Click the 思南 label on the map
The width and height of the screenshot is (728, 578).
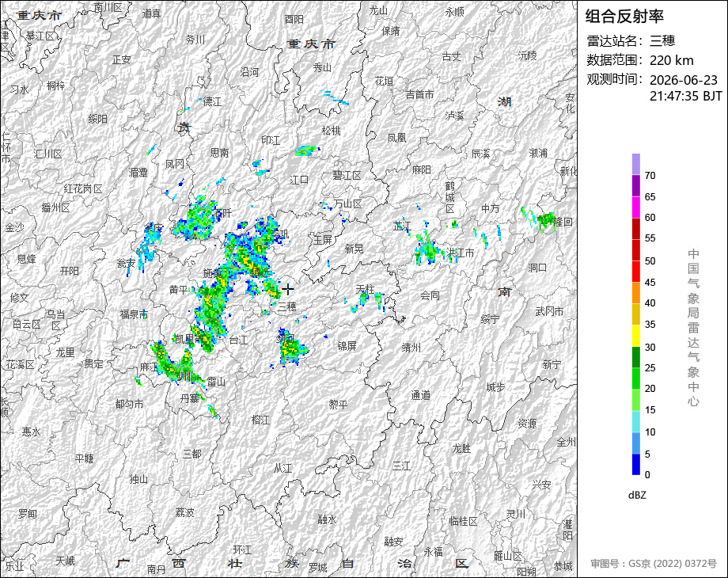pyautogui.click(x=220, y=152)
